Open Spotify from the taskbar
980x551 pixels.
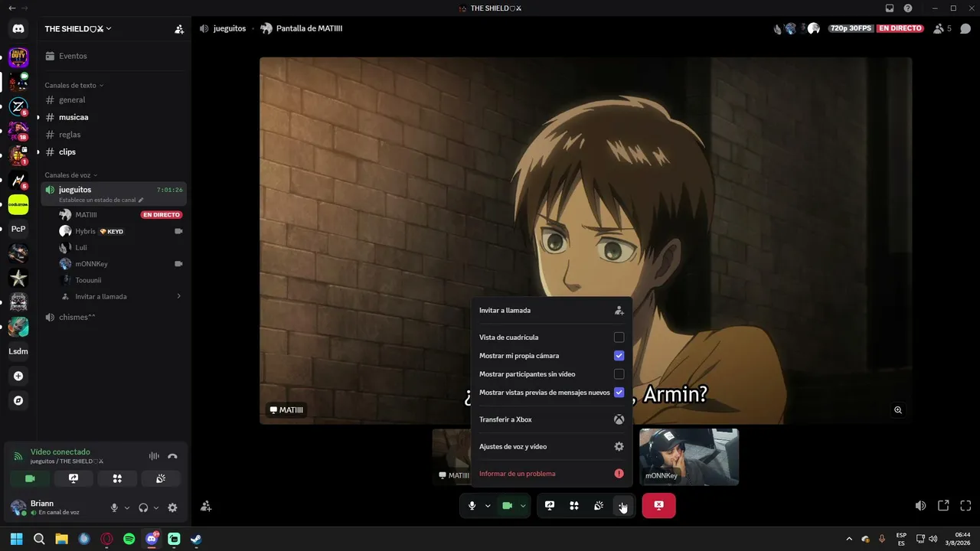(x=129, y=539)
